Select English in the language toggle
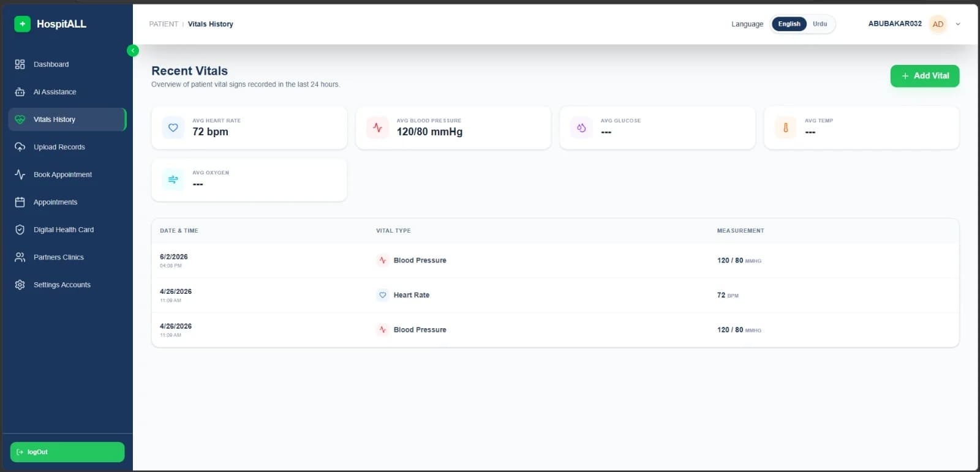Screen dimensions: 980x472 click(789, 24)
